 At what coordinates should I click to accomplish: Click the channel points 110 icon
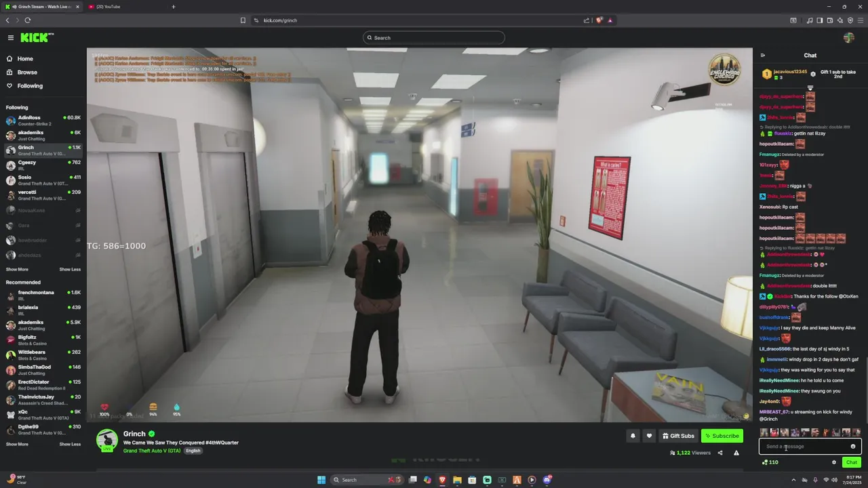pos(770,462)
